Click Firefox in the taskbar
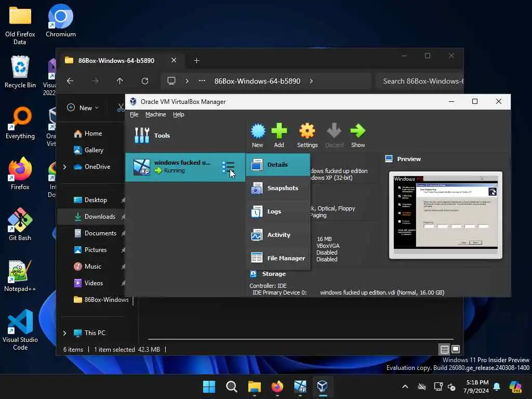This screenshot has width=532, height=399. [277, 387]
